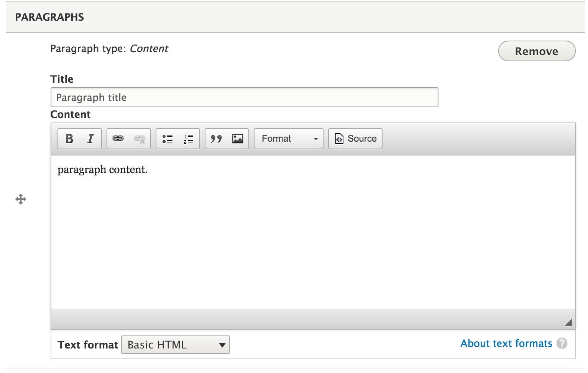Apply Bold formatting in the editor

[69, 139]
